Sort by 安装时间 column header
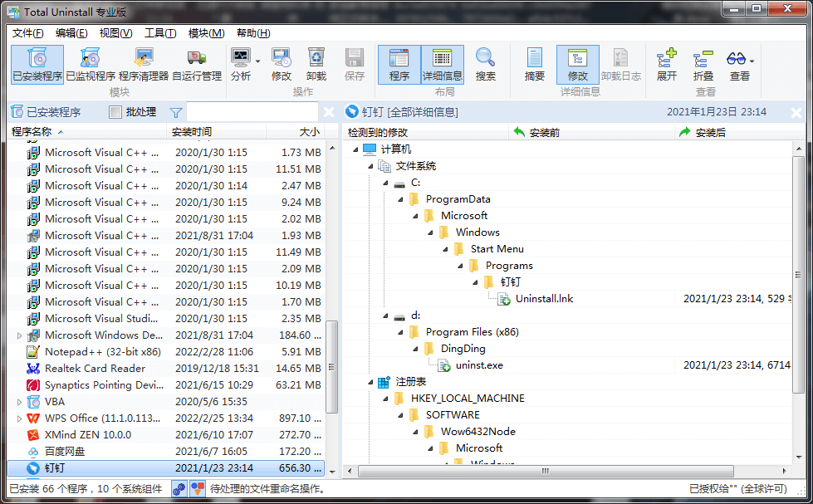 216,132
